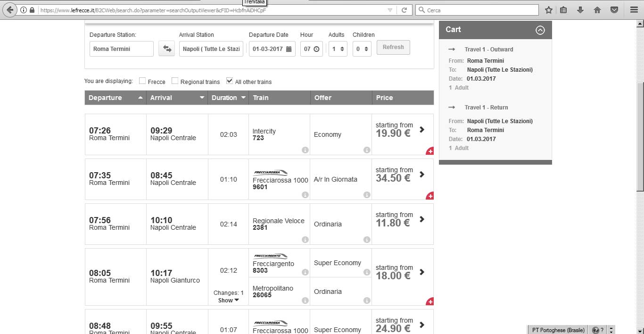Expand 11.80 € price options arrow
The height and width of the screenshot is (334, 644).
(421, 219)
